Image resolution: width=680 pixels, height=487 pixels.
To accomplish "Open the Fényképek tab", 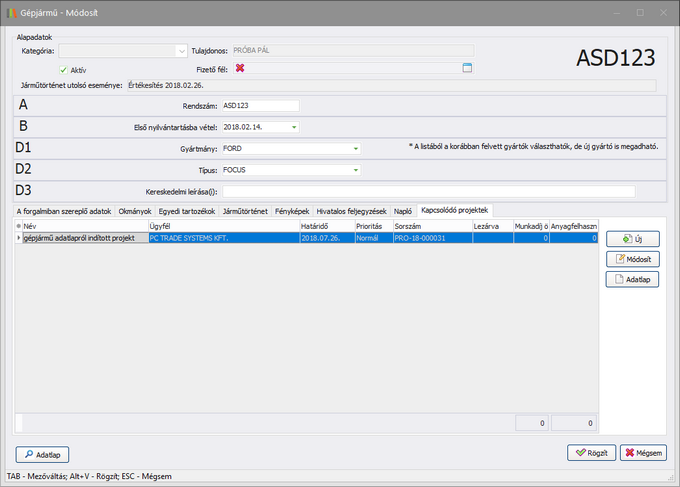I will (x=292, y=211).
